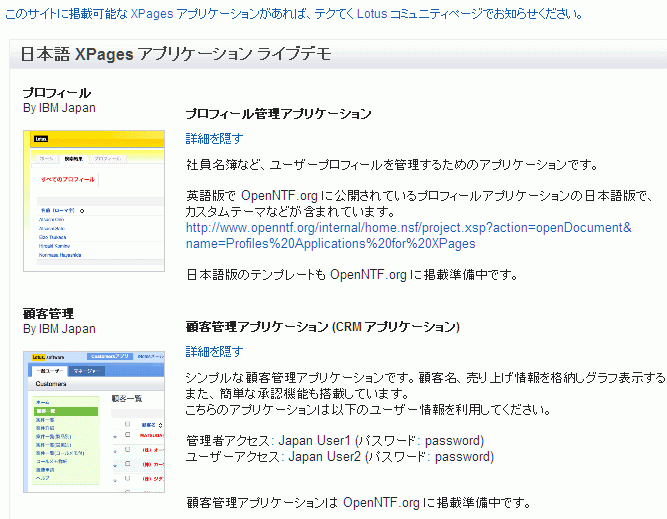Collapse プロフィール details via 詳細を隠す
Screen dimensions: 667x519
214,139
